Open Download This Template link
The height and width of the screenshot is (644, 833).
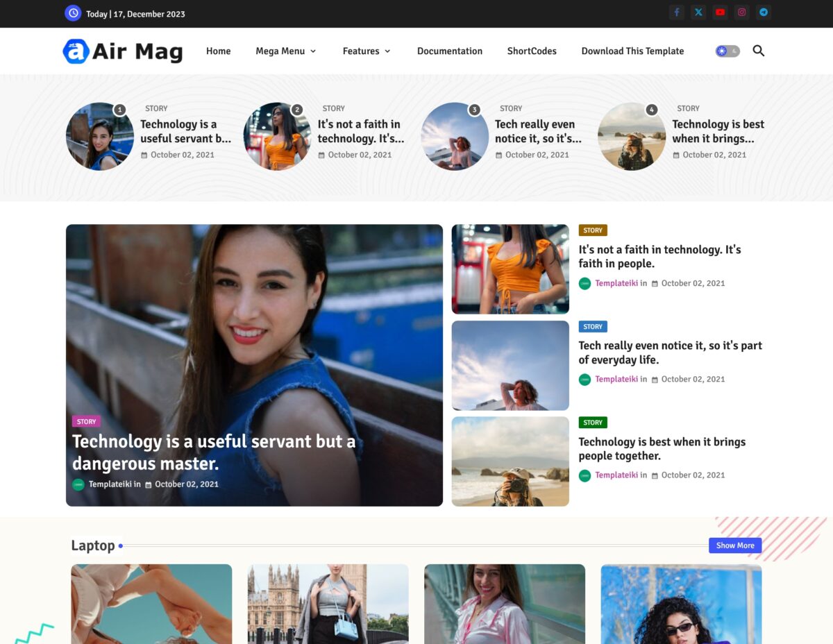coord(632,51)
